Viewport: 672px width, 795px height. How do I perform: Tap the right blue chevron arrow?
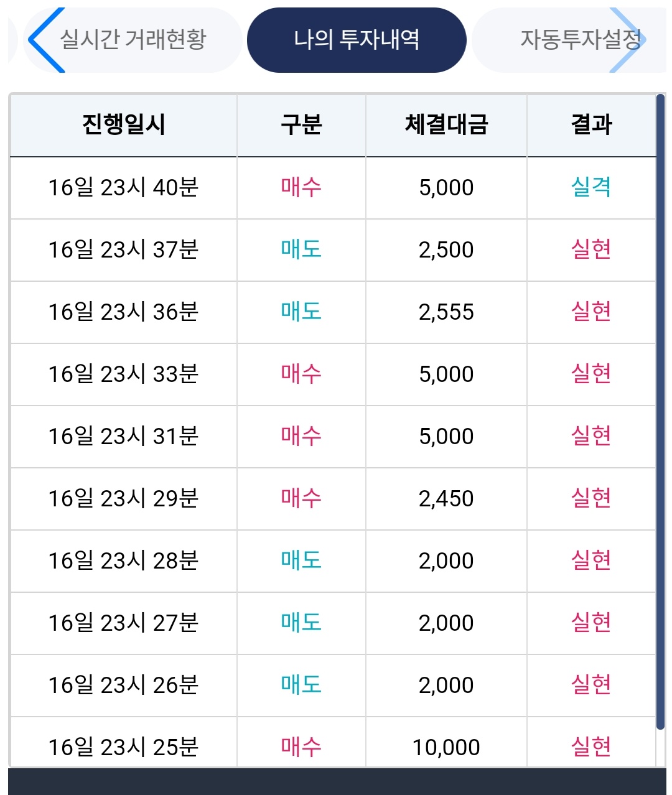pyautogui.click(x=628, y=40)
